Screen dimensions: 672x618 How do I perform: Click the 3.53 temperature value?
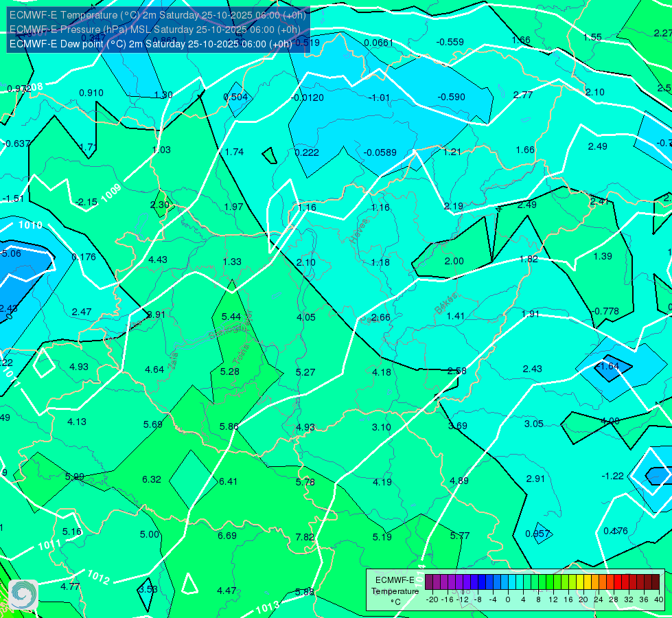[148, 589]
